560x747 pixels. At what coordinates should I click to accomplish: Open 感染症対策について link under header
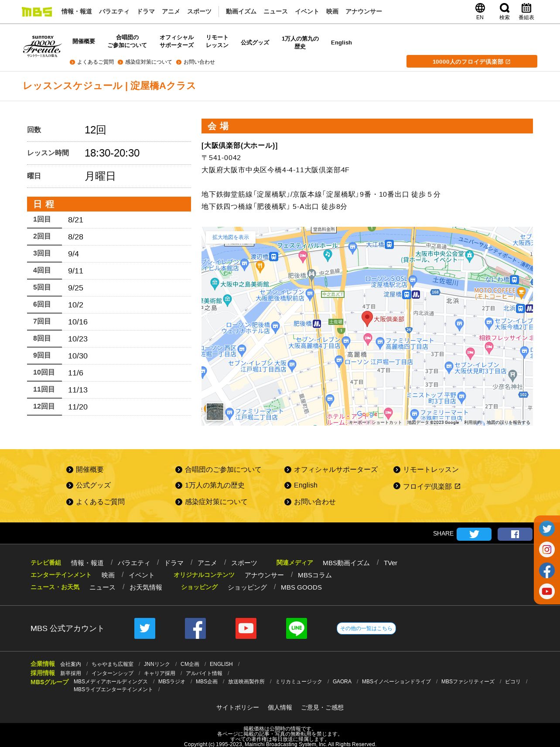pyautogui.click(x=145, y=62)
